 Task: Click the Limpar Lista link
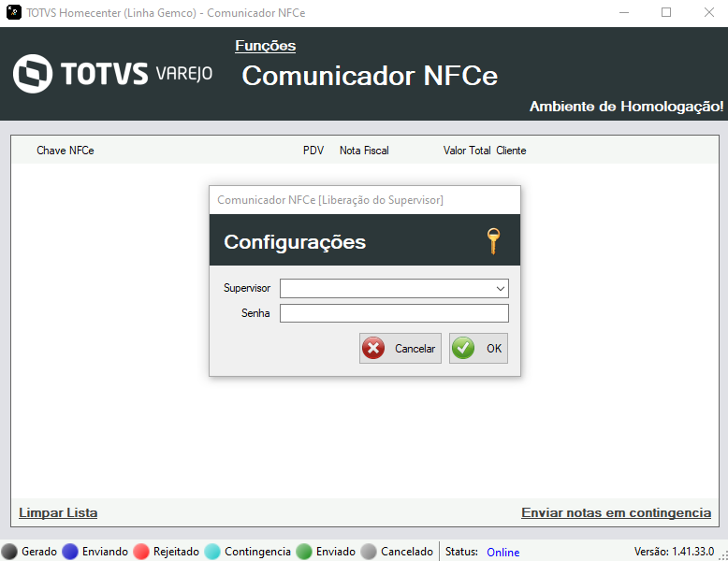(58, 512)
